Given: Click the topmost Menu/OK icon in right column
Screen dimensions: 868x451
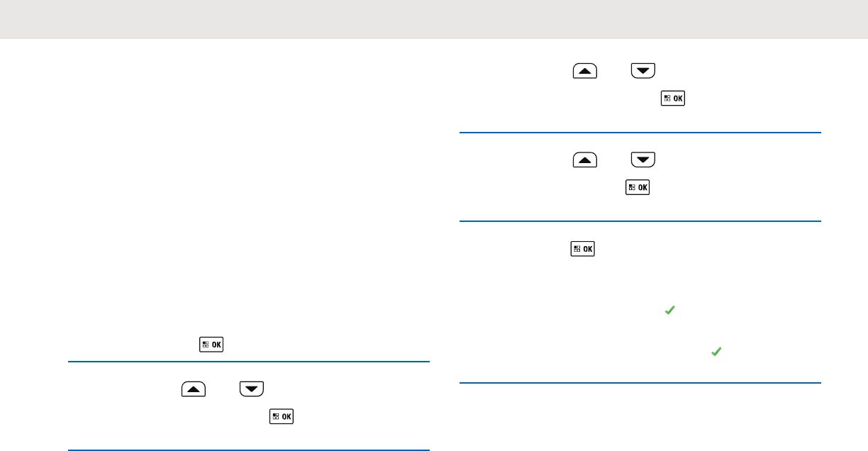Looking at the screenshot, I should click(x=673, y=99).
